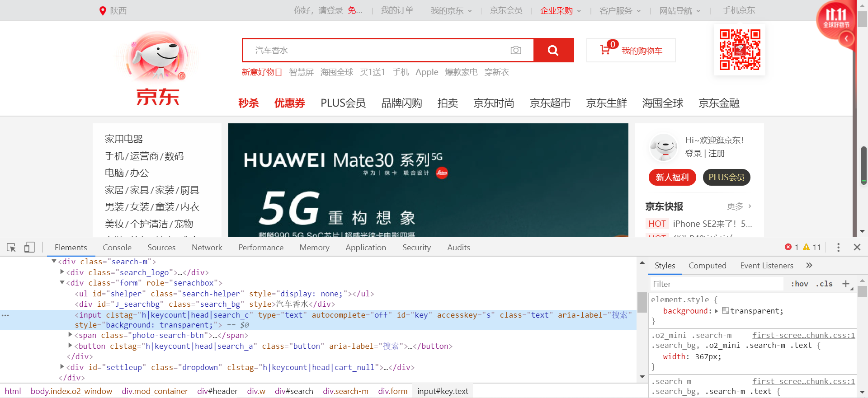Click the inspect element picker icon
Viewport: 868px width, 398px height.
[x=12, y=247]
